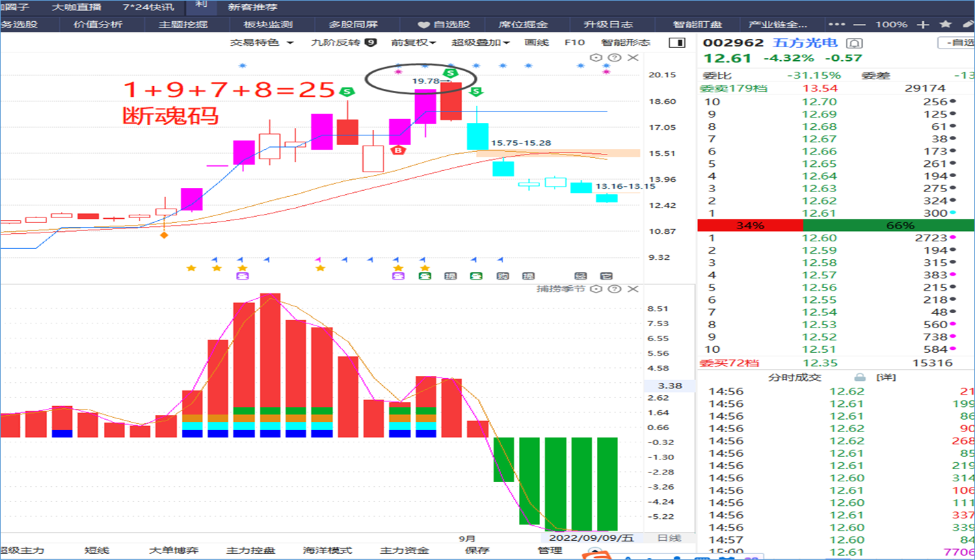Expand the 交易特色 dropdown
This screenshot has height=560, width=975.
[x=262, y=42]
